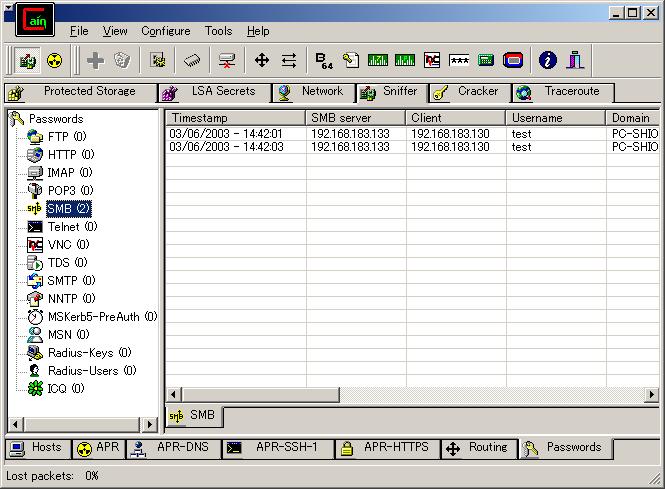Open the key tag decoder icon

[x=351, y=61]
